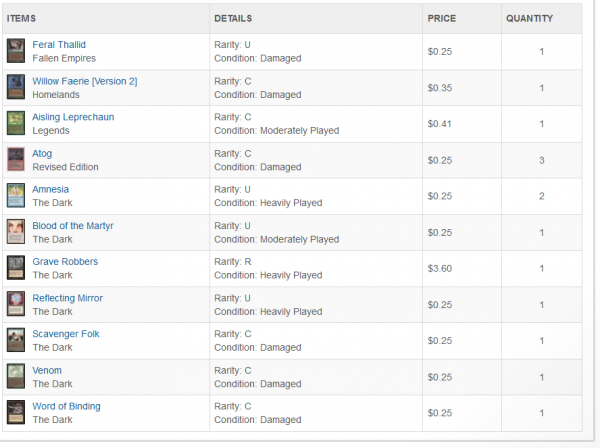Click the Details column header
This screenshot has height=448, width=600.
[x=233, y=18]
